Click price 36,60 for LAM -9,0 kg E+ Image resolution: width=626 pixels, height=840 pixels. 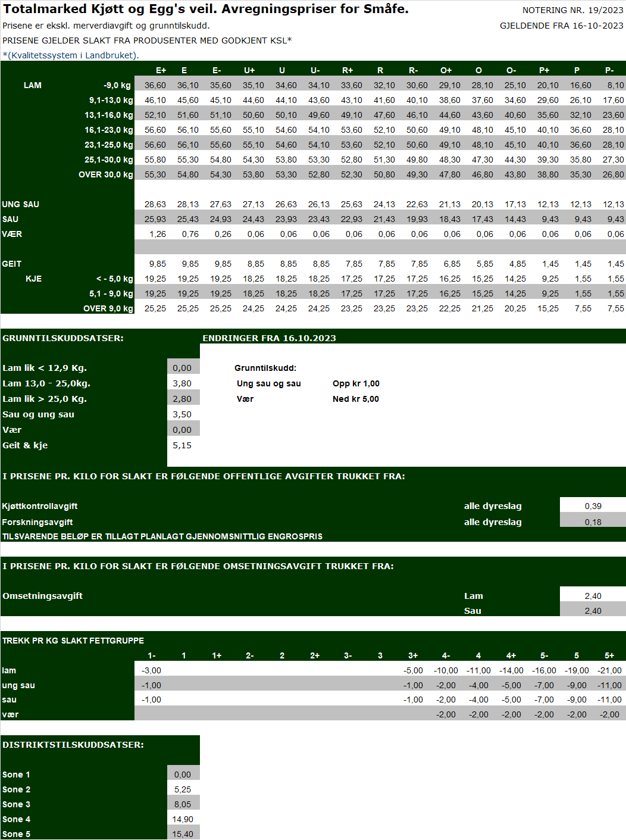155,85
